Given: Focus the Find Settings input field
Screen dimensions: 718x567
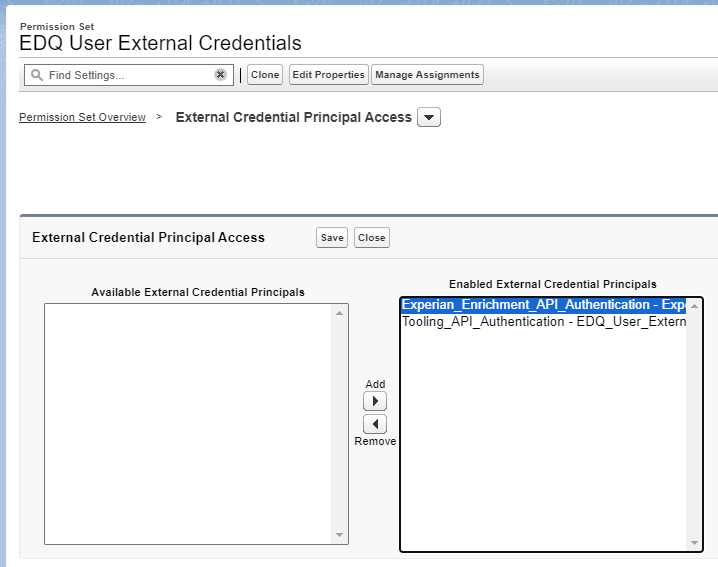Looking at the screenshot, I should 129,75.
